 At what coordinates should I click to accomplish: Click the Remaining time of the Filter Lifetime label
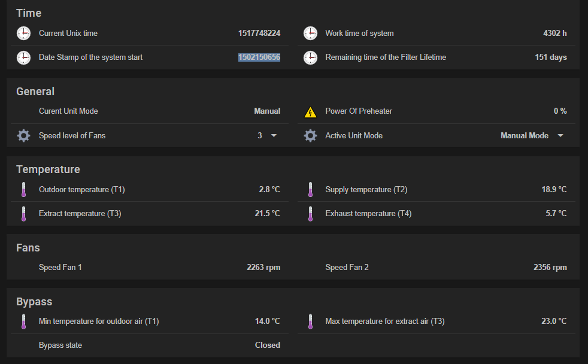386,57
